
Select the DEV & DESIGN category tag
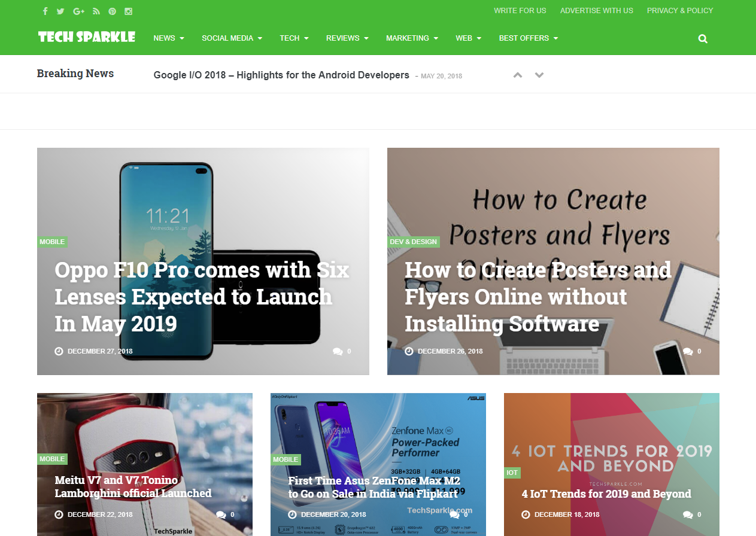coord(414,242)
